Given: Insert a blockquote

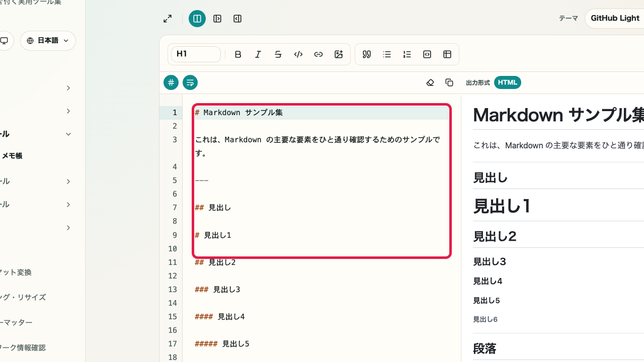Looking at the screenshot, I should pos(367,54).
